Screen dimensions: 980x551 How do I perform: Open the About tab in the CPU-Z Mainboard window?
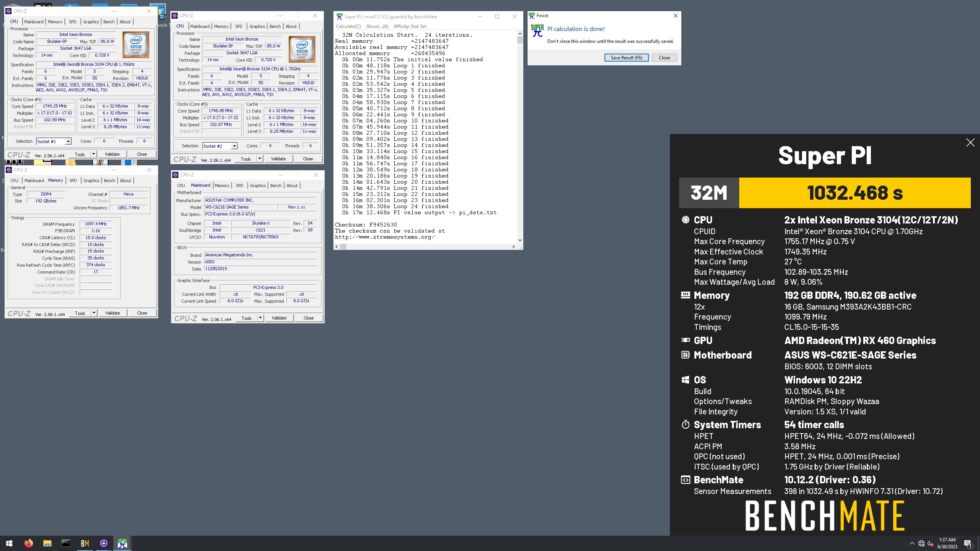(x=292, y=186)
